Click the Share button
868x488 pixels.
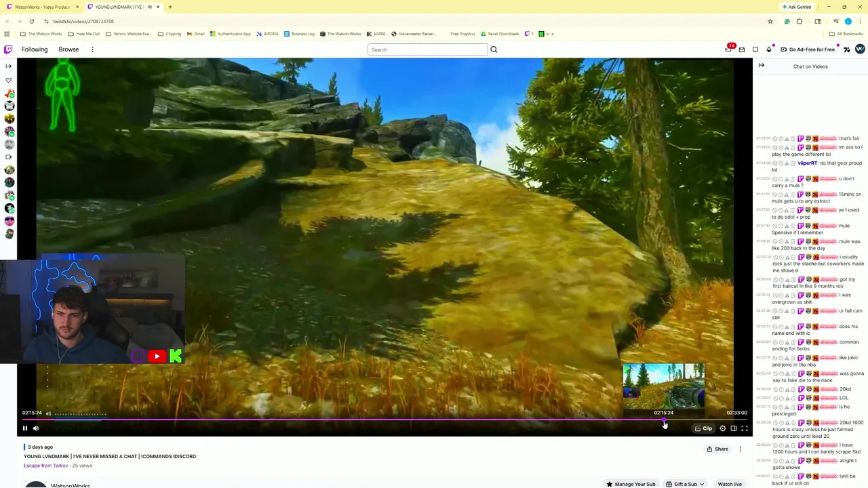[717, 449]
